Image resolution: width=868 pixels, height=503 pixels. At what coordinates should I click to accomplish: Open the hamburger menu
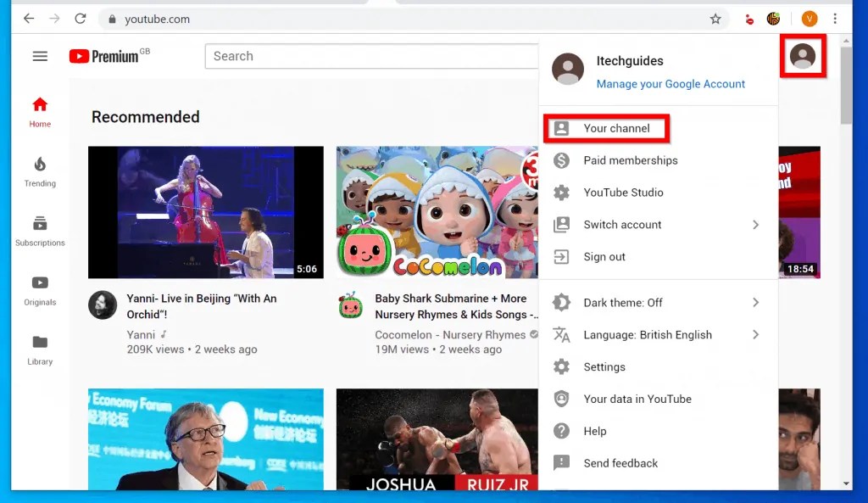coord(39,56)
